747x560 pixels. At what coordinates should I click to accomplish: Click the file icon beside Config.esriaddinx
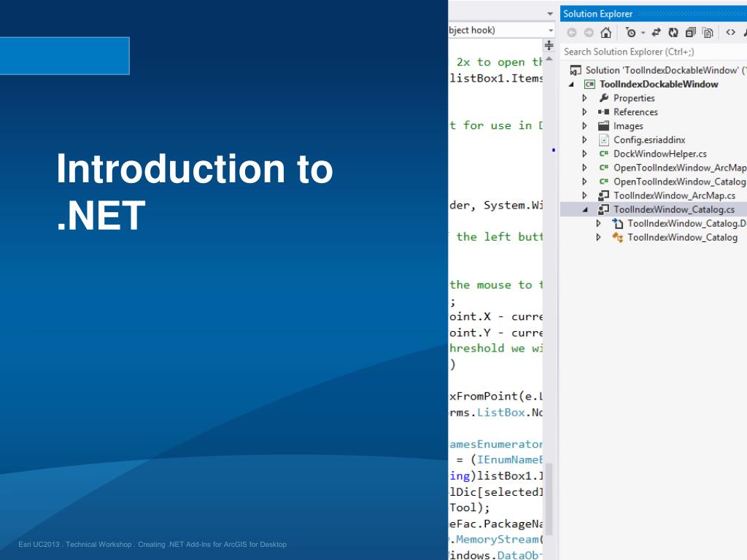(603, 140)
